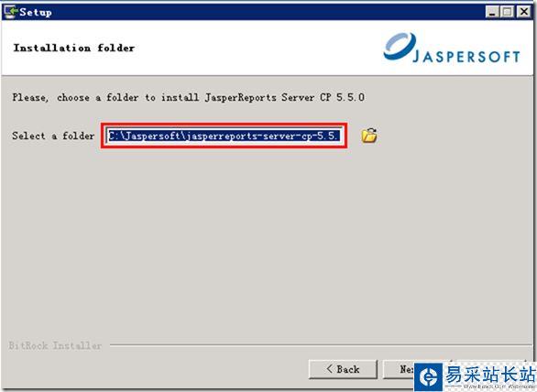Close the Setup window
Viewport: 537px width, 392px height.
pos(523,12)
